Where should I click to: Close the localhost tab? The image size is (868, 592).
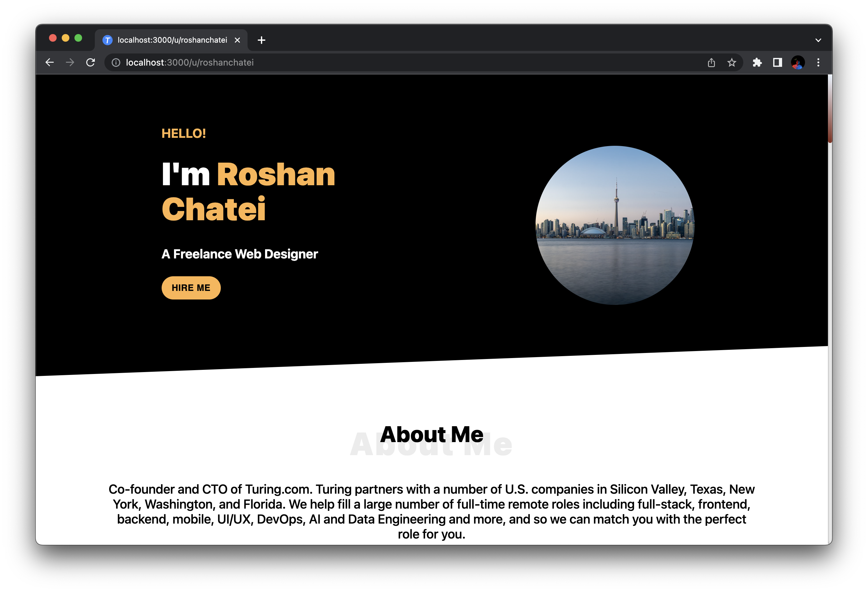pyautogui.click(x=237, y=40)
